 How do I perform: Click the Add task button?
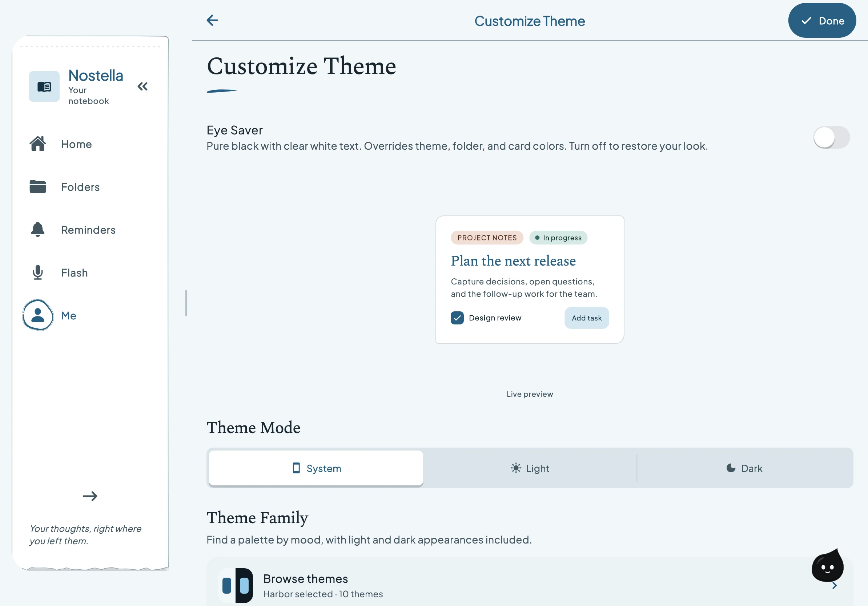point(586,318)
